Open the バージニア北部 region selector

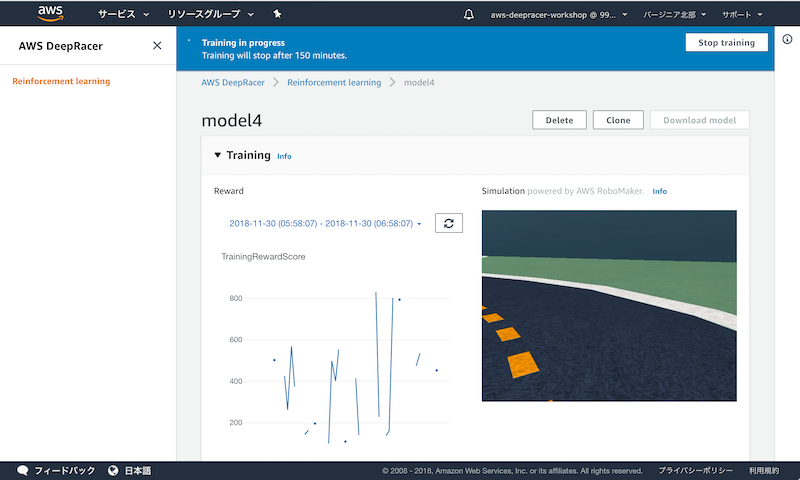pos(674,15)
